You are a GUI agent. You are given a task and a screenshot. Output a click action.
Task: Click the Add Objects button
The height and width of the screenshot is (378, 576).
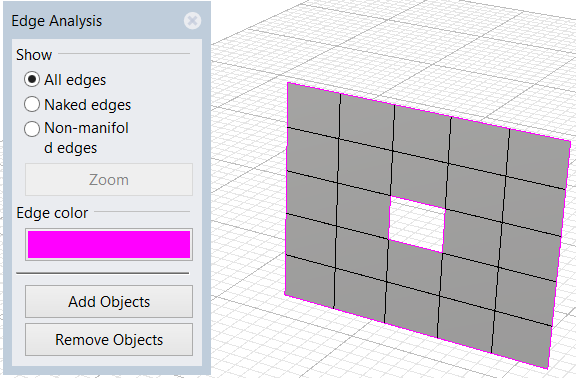point(109,302)
